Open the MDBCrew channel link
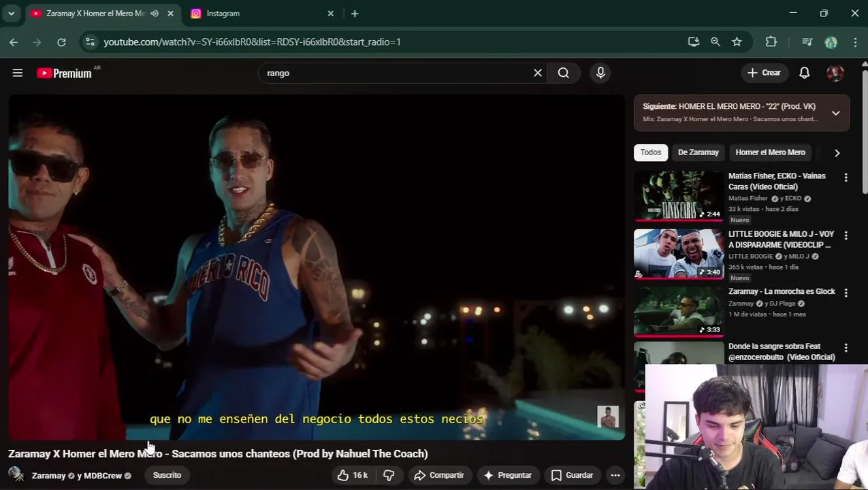Viewport: 868px width, 490px height. click(103, 476)
